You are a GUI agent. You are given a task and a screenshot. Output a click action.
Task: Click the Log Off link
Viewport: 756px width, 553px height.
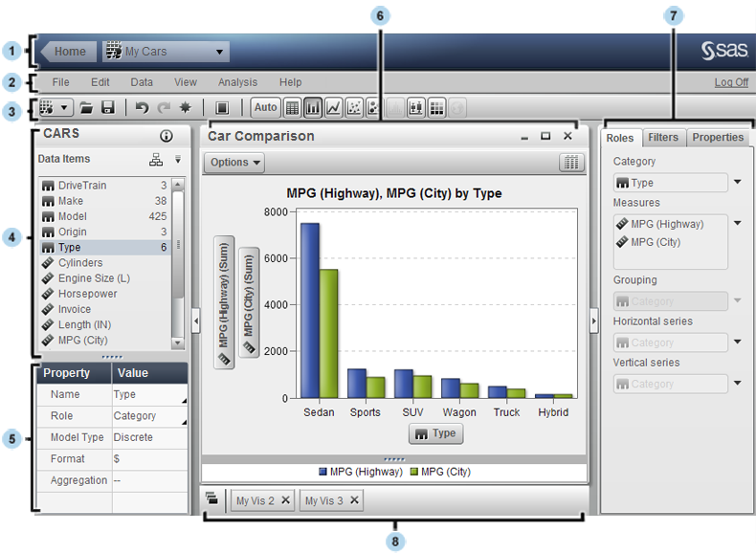pos(731,82)
